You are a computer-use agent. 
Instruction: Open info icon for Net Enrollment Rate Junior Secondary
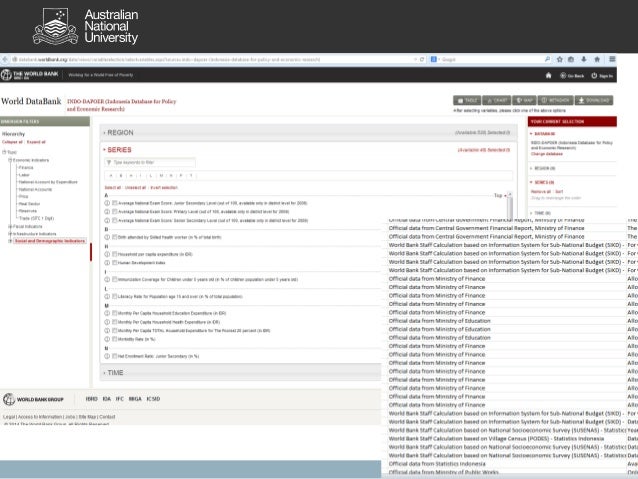pyautogui.click(x=107, y=356)
